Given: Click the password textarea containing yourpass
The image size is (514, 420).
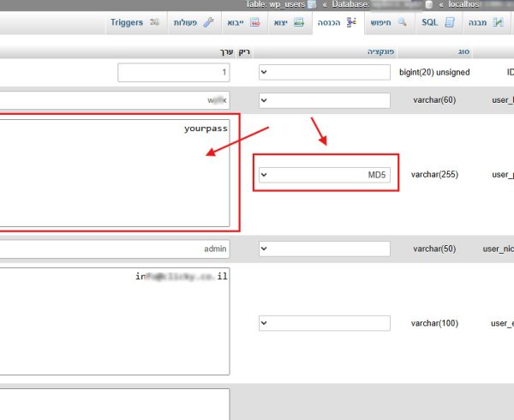Looking at the screenshot, I should click(x=116, y=172).
